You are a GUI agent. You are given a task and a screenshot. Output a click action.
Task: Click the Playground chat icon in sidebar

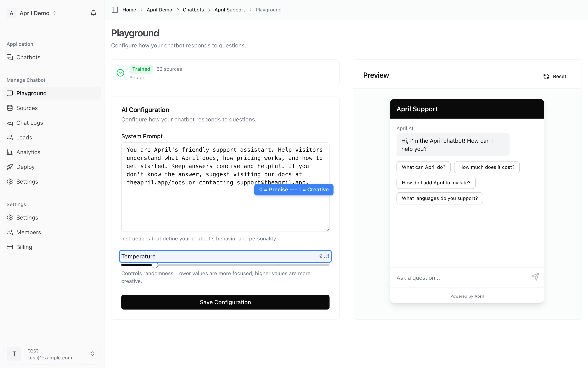[10, 93]
